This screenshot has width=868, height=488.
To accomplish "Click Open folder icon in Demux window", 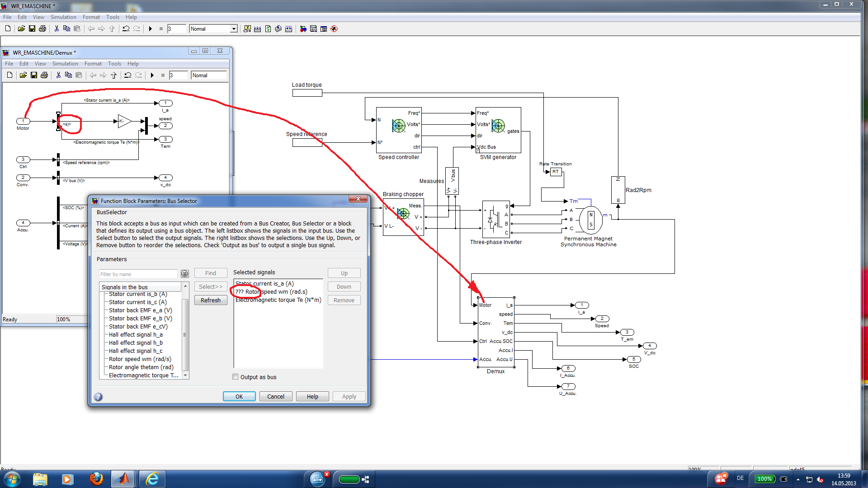I will pyautogui.click(x=23, y=75).
